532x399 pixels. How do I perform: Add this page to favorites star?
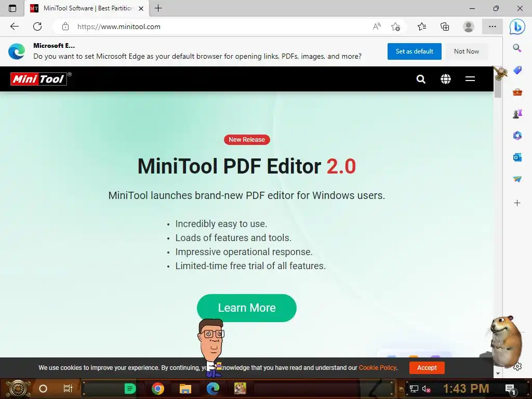(395, 26)
